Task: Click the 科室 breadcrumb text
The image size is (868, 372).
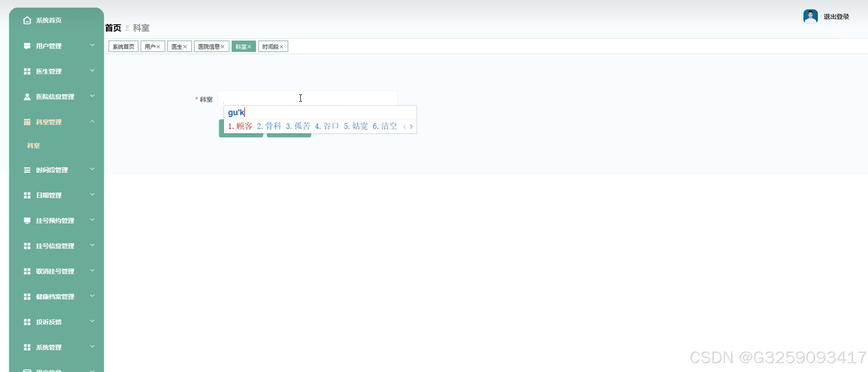Action: click(141, 28)
